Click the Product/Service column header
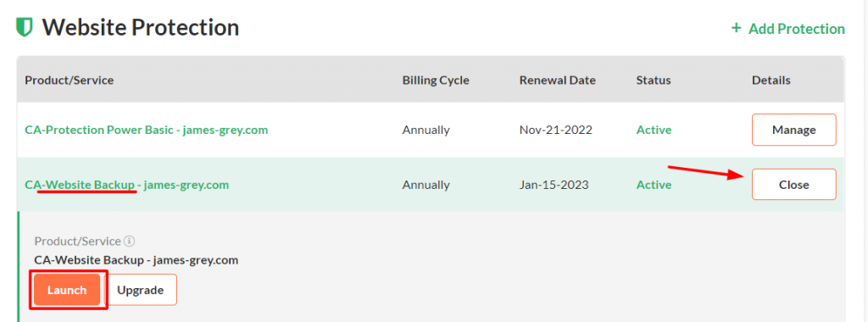The image size is (868, 322). click(x=70, y=80)
